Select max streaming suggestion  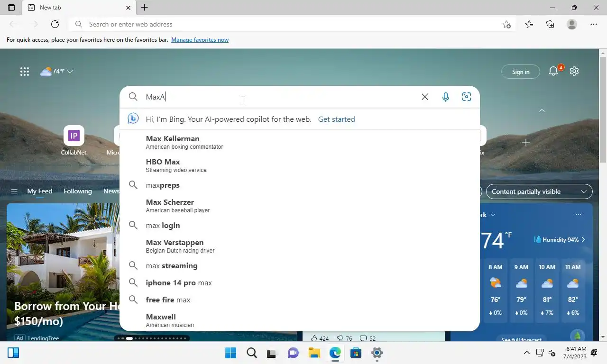pos(300,265)
